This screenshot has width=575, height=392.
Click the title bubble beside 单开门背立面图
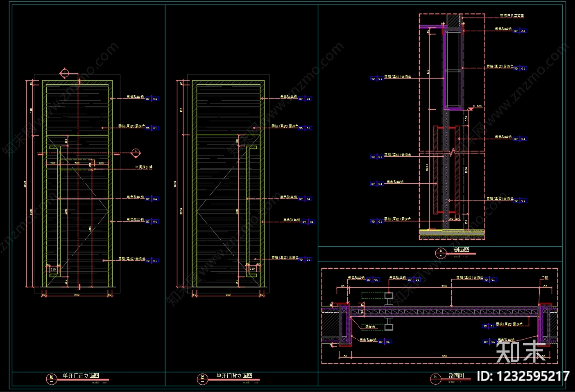point(202,379)
